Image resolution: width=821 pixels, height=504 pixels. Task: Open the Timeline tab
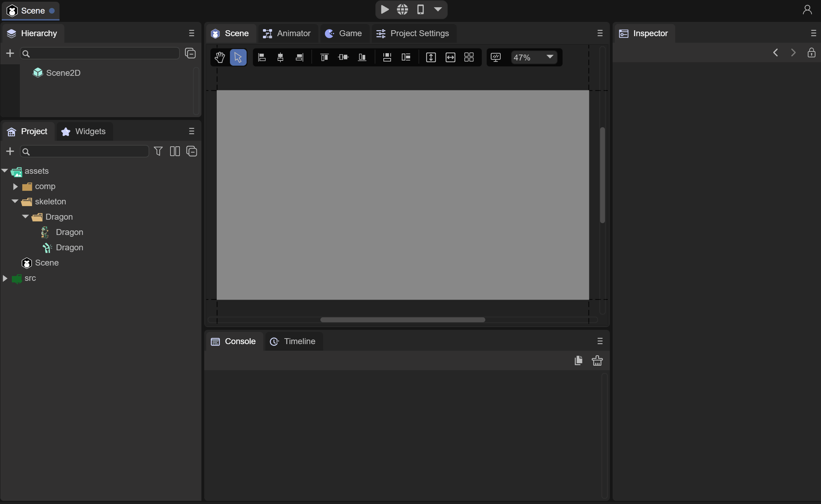coord(293,341)
